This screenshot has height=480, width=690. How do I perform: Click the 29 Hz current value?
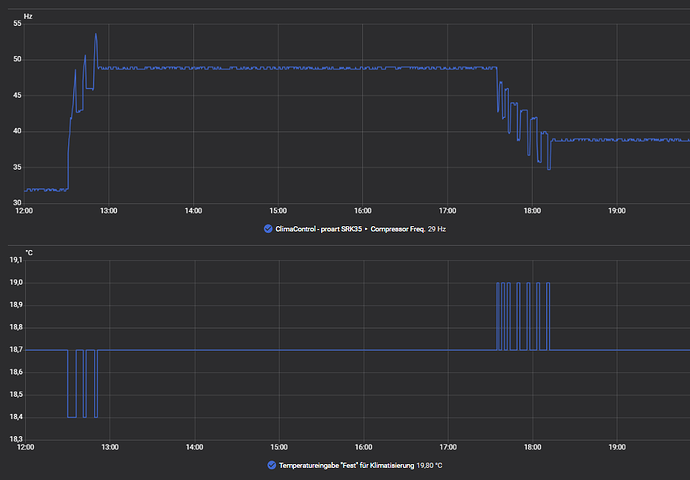tap(437, 229)
